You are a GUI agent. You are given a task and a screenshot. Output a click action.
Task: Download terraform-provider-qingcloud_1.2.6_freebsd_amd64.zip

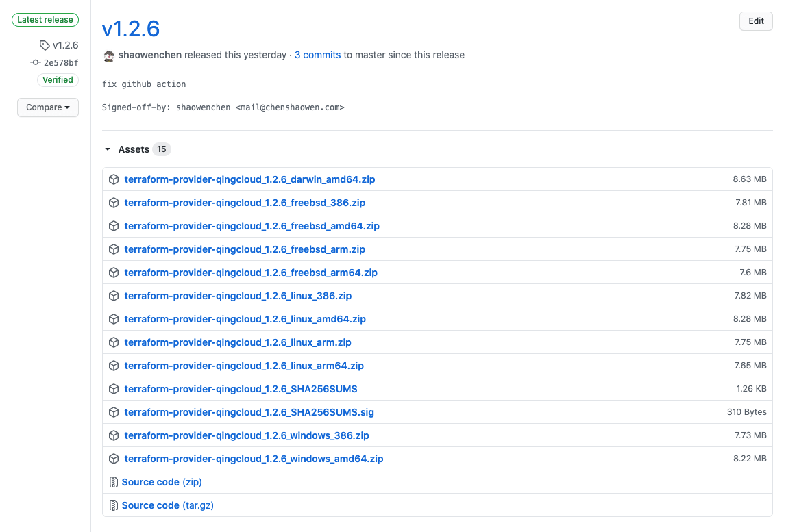[x=252, y=226]
